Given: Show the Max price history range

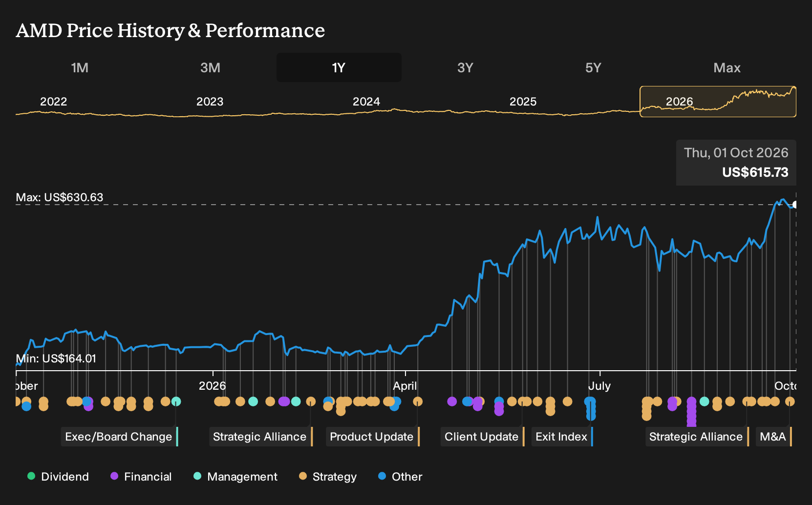Looking at the screenshot, I should point(727,67).
